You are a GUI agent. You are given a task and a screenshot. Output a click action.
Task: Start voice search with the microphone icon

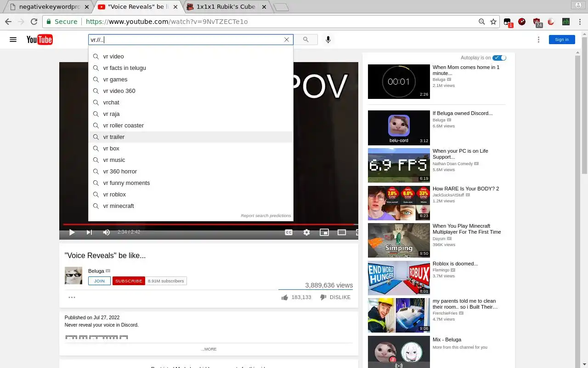point(328,40)
